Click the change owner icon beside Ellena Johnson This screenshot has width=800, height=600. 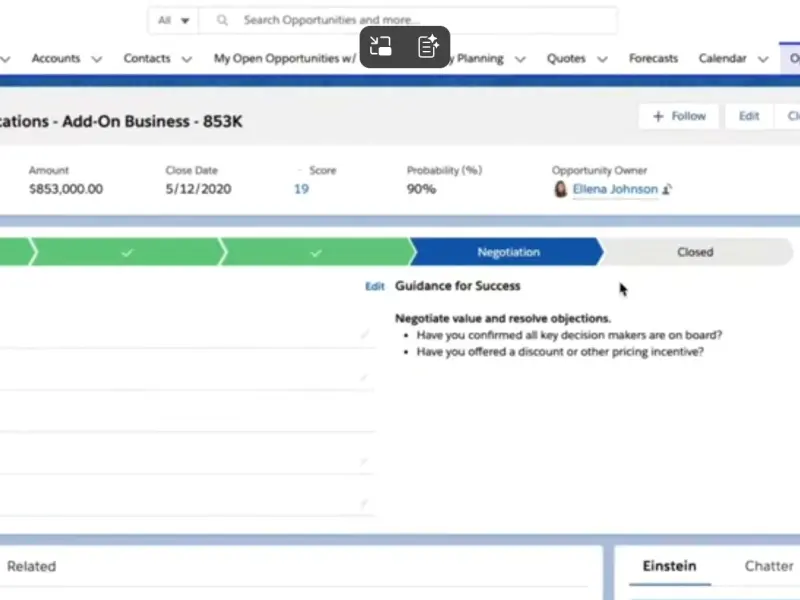click(667, 189)
